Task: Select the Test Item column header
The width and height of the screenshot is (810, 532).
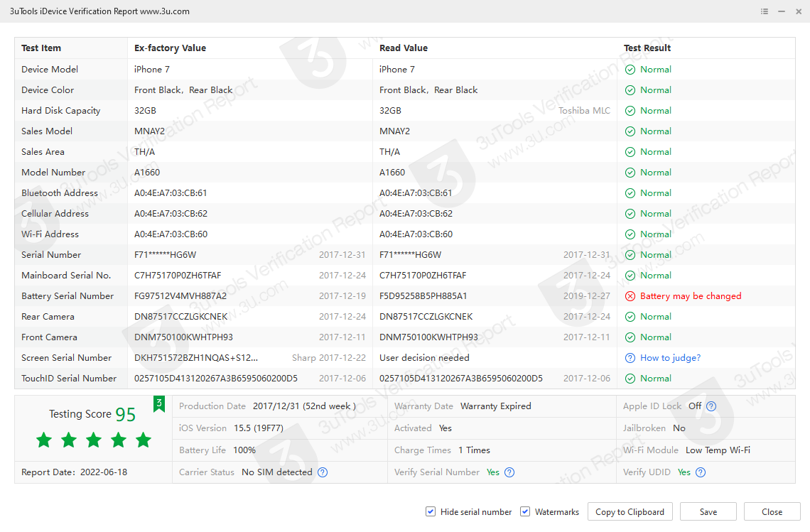Action: 41,48
